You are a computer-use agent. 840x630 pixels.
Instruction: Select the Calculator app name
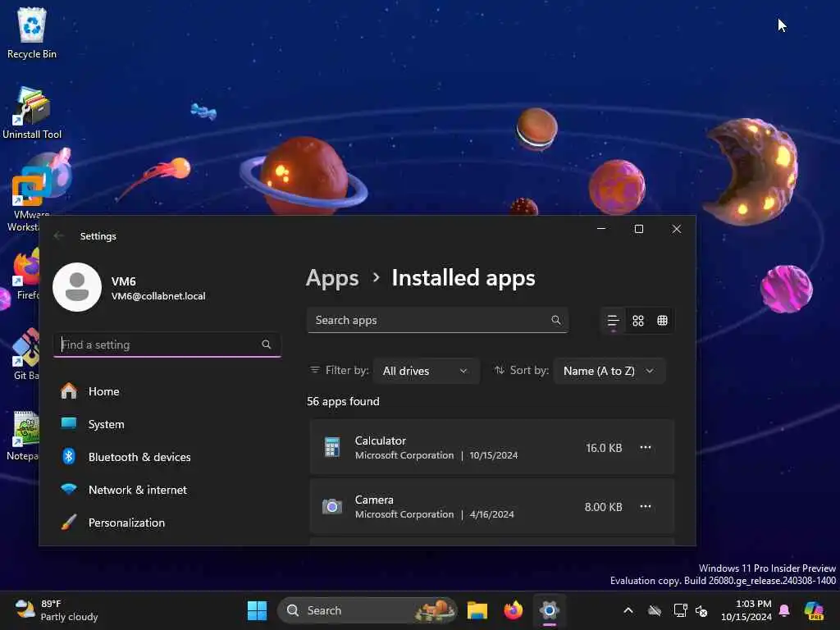pyautogui.click(x=381, y=441)
